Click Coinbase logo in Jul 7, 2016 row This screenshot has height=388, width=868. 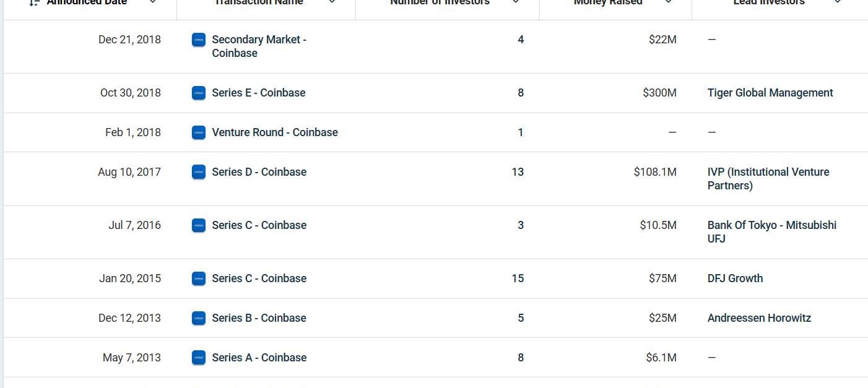coord(199,226)
